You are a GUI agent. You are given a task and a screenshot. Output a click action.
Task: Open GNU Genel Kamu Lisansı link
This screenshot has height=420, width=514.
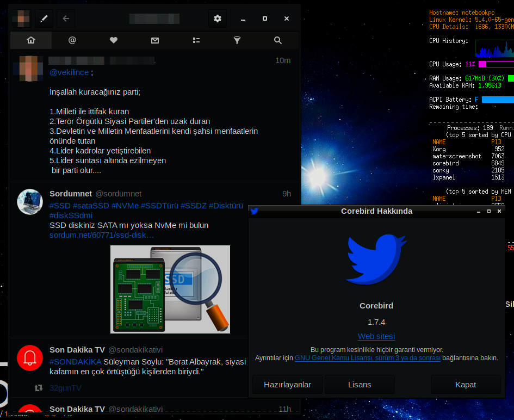tap(368, 358)
